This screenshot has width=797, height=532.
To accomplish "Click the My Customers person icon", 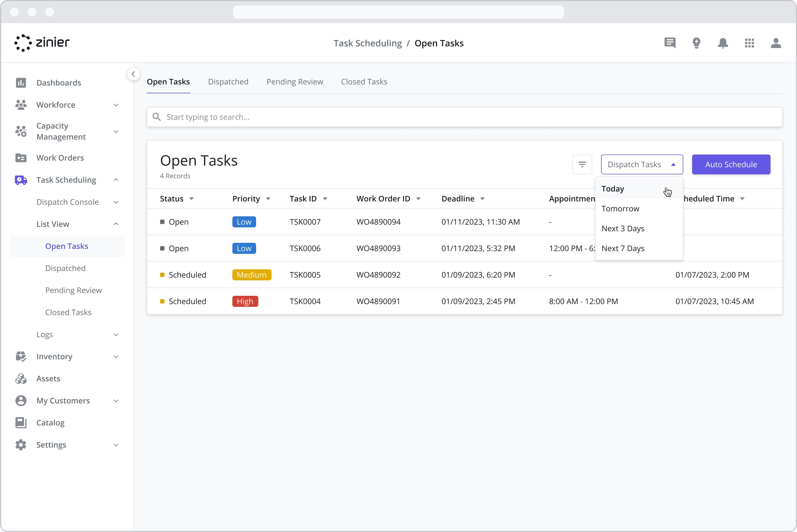I will coord(21,401).
